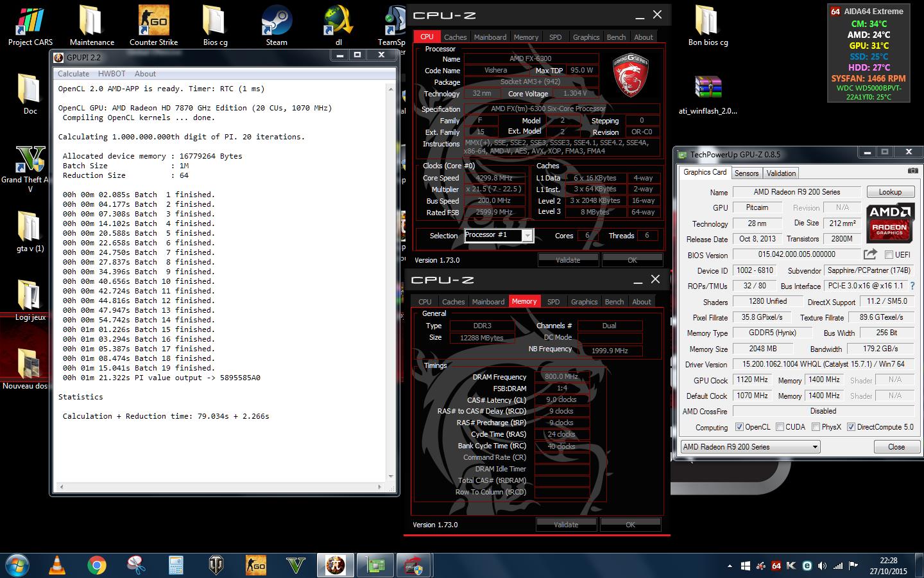The width and height of the screenshot is (924, 578).
Task: Launch Steam from the desktop
Action: (277, 26)
